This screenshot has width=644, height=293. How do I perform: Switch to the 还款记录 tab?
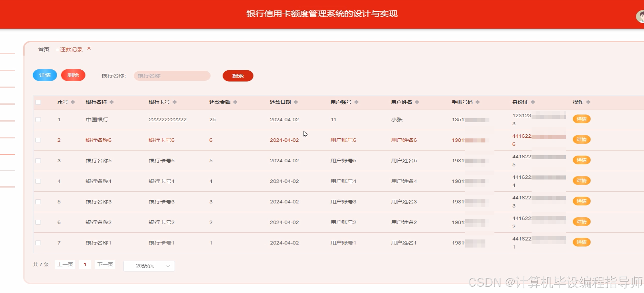click(71, 50)
